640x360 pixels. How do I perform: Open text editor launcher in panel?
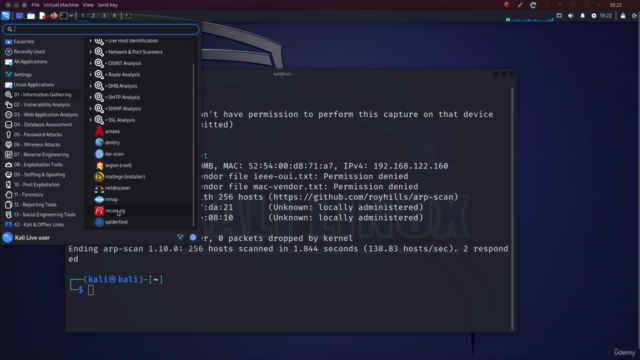point(42,16)
